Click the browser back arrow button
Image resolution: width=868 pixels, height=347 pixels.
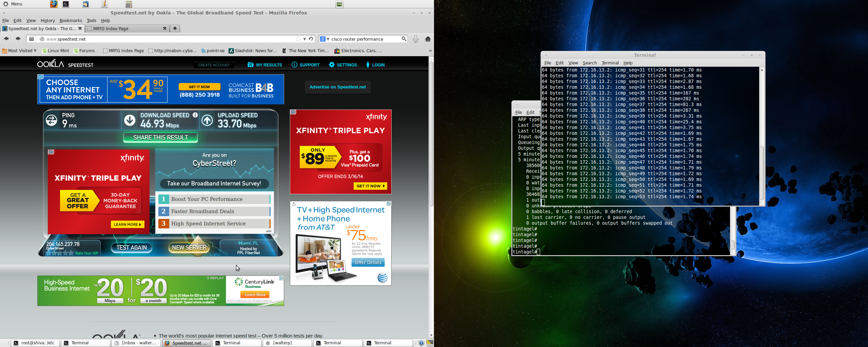point(6,39)
